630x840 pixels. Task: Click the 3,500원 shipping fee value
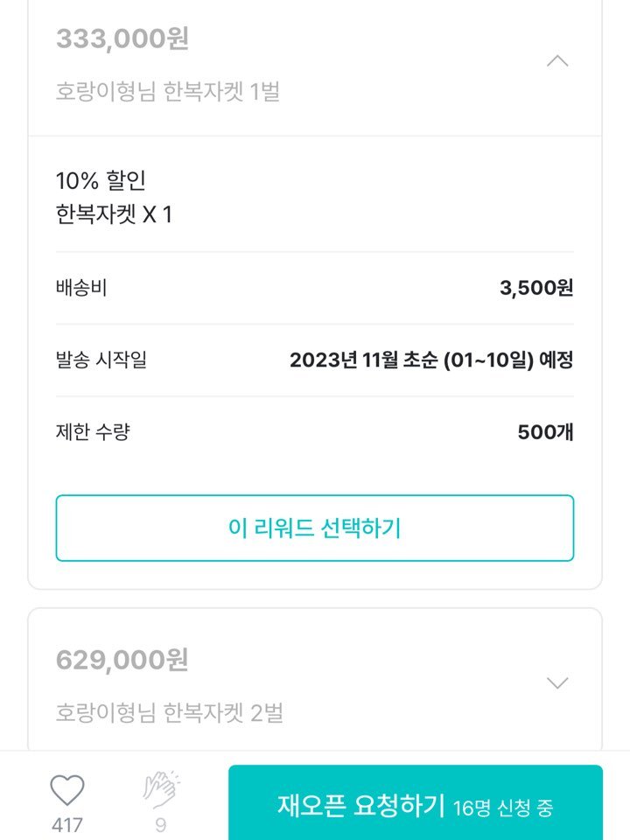coord(536,288)
